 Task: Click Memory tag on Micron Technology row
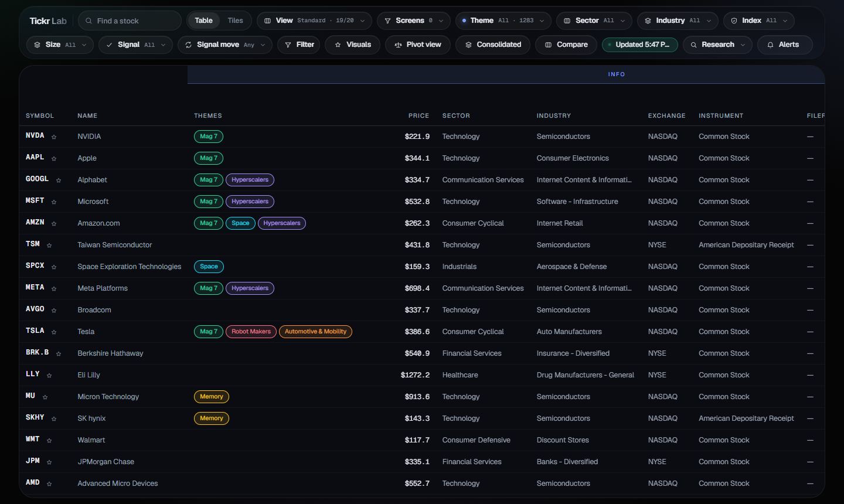(212, 397)
